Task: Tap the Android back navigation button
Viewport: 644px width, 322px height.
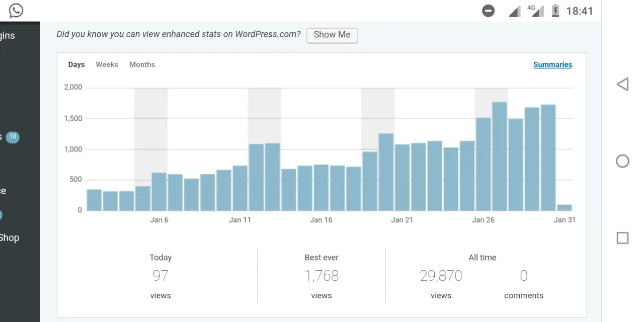Action: point(622,84)
